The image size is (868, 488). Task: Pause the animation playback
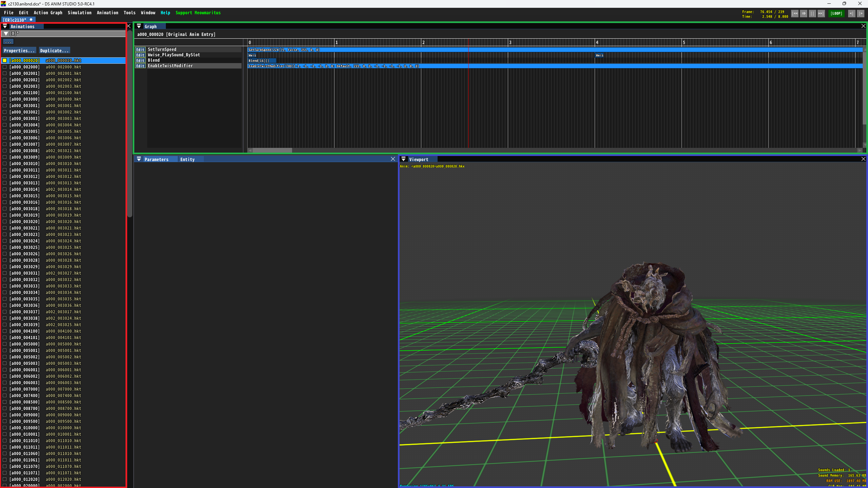(812, 14)
